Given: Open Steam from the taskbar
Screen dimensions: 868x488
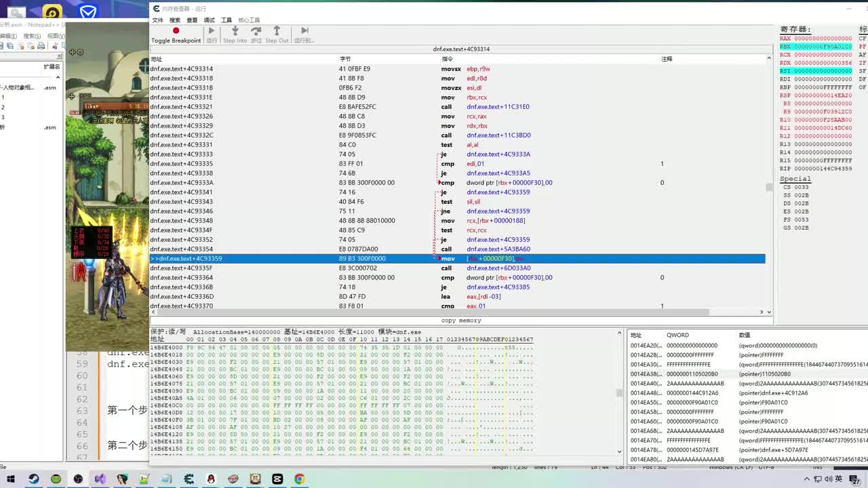Looking at the screenshot, I should tap(33, 479).
